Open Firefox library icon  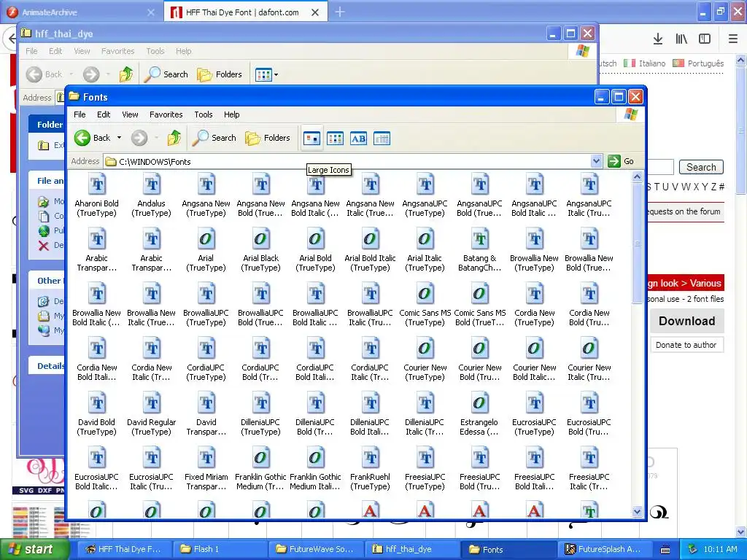point(681,39)
